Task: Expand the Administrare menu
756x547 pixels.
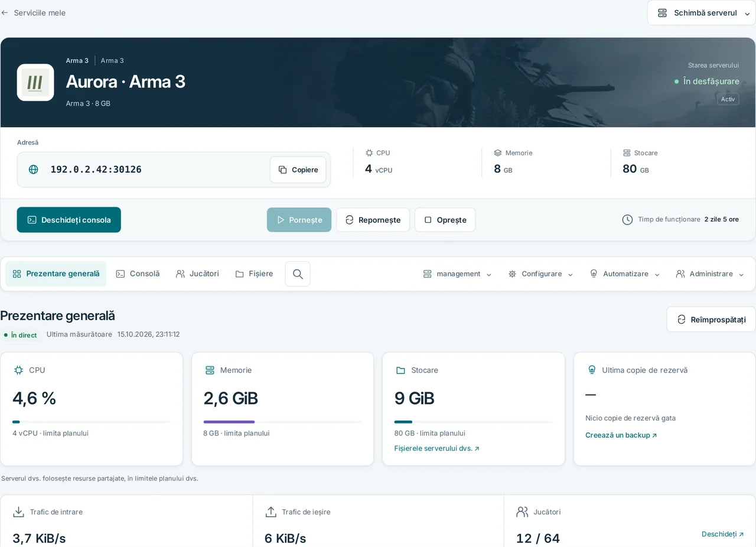Action: 710,274
